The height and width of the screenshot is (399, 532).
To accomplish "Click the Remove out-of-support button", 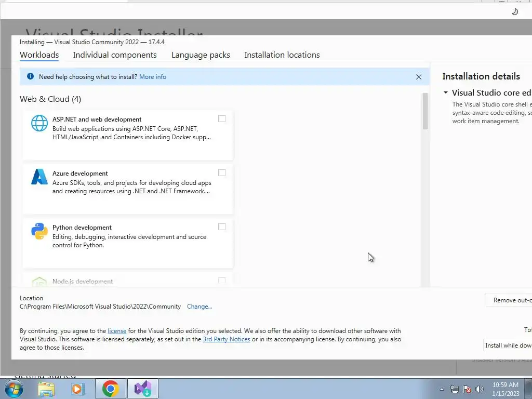I will click(509, 300).
